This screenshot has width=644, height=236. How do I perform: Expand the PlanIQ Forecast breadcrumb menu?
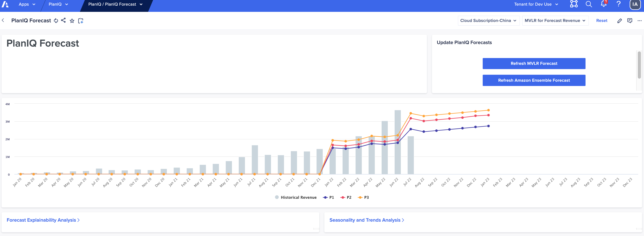pos(115,4)
